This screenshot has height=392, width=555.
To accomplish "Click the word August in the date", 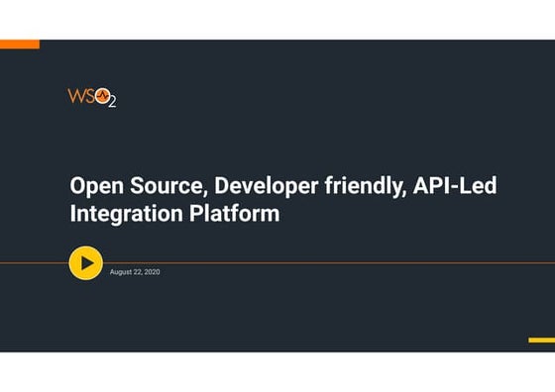I will click(120, 272).
